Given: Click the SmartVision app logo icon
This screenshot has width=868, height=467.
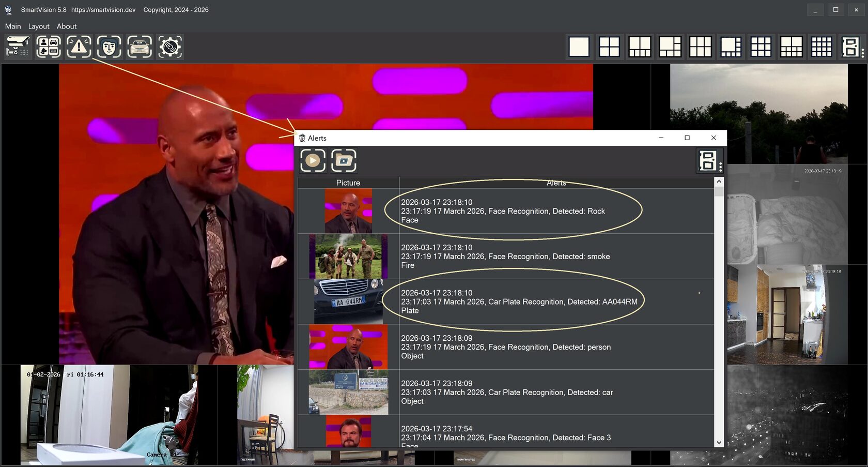Looking at the screenshot, I should click(x=8, y=10).
